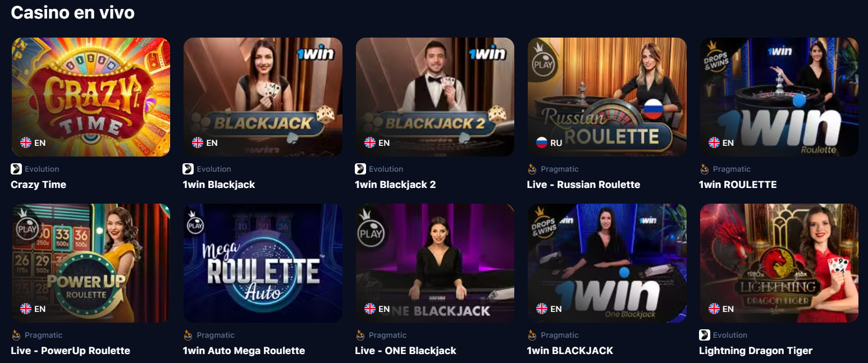Open the 1win Blackjack 2 game title link
This screenshot has width=868, height=363.
click(x=395, y=185)
